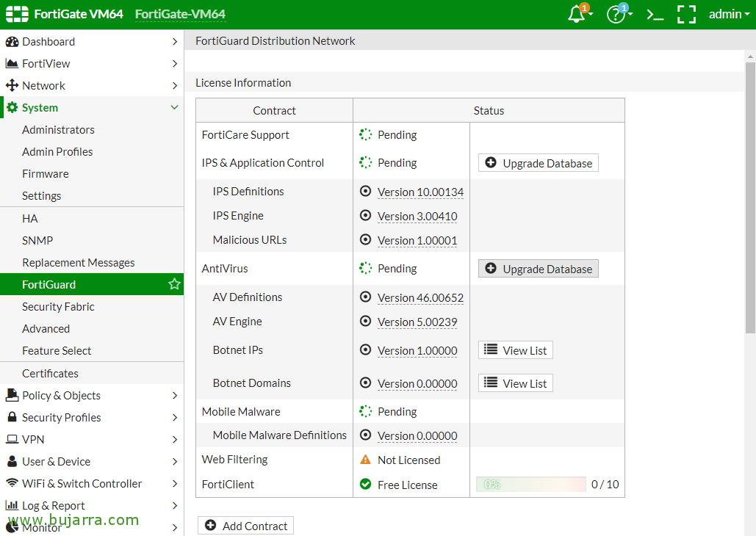Go to the Firmware page
756x536 pixels.
(x=46, y=174)
